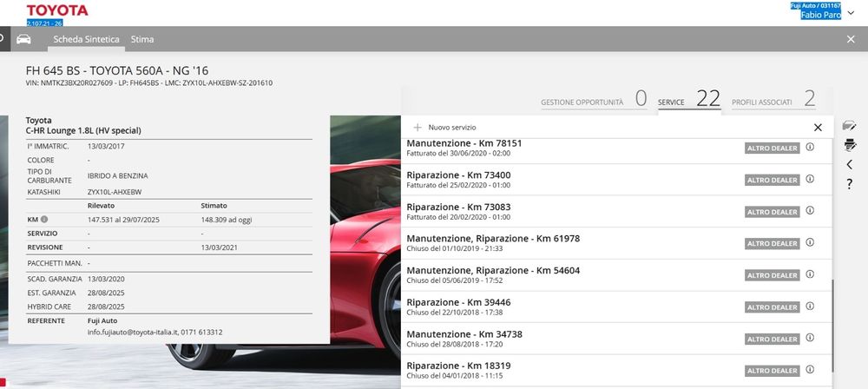Screen dimensions: 868x389
Task: Click the Fuji Auto referente name
Action: [102, 321]
